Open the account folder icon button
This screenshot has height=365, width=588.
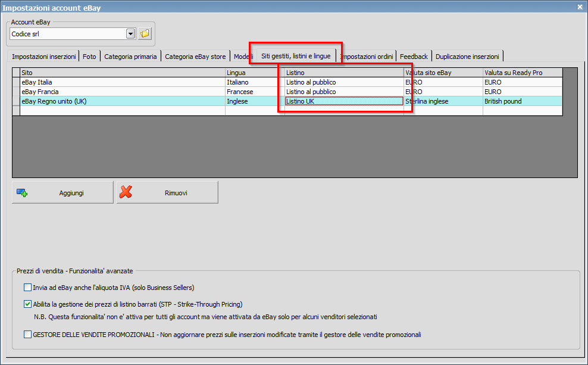(x=145, y=34)
